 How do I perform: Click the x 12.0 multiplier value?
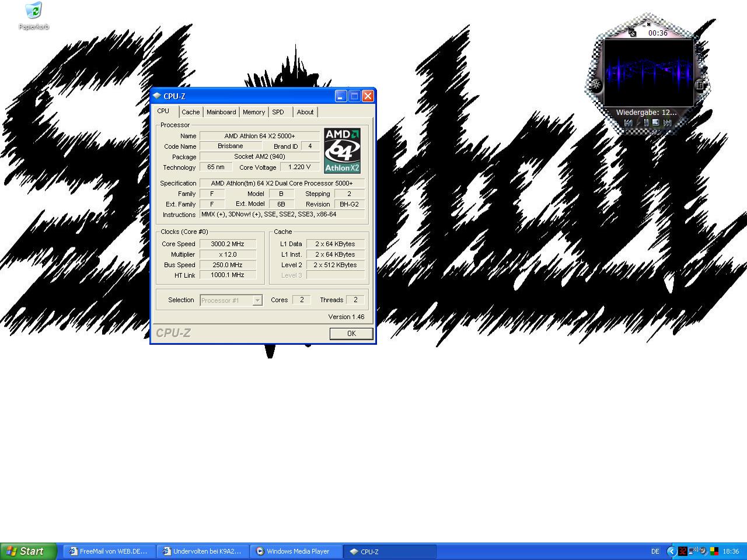click(228, 254)
